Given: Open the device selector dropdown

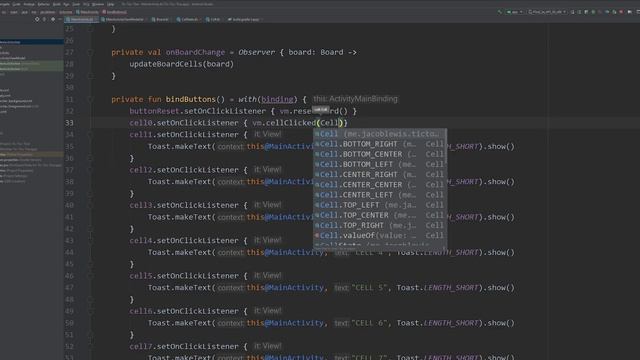Looking at the screenshot, I should click(547, 12).
